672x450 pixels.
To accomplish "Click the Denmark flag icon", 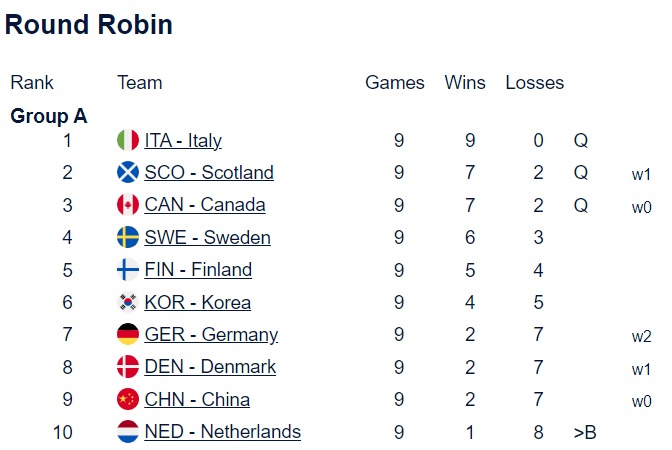I will 128,367.
